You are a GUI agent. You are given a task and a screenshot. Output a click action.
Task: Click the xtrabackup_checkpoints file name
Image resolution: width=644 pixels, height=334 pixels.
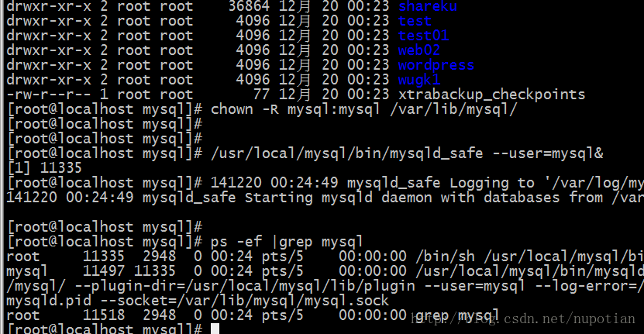(x=491, y=95)
